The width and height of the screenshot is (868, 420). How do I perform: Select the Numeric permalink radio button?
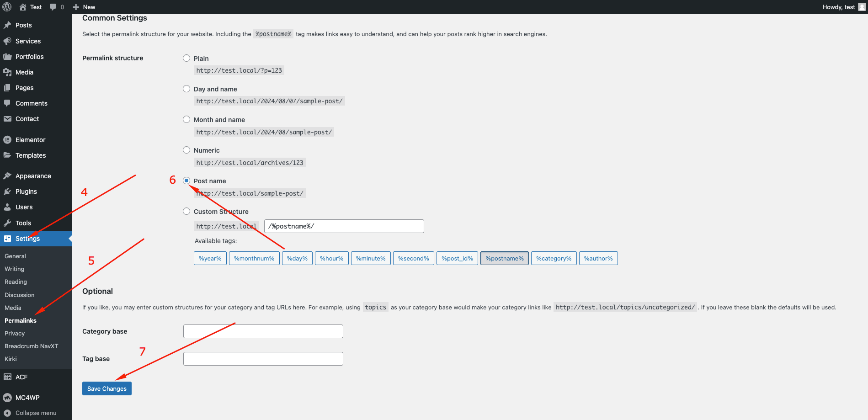pos(186,150)
